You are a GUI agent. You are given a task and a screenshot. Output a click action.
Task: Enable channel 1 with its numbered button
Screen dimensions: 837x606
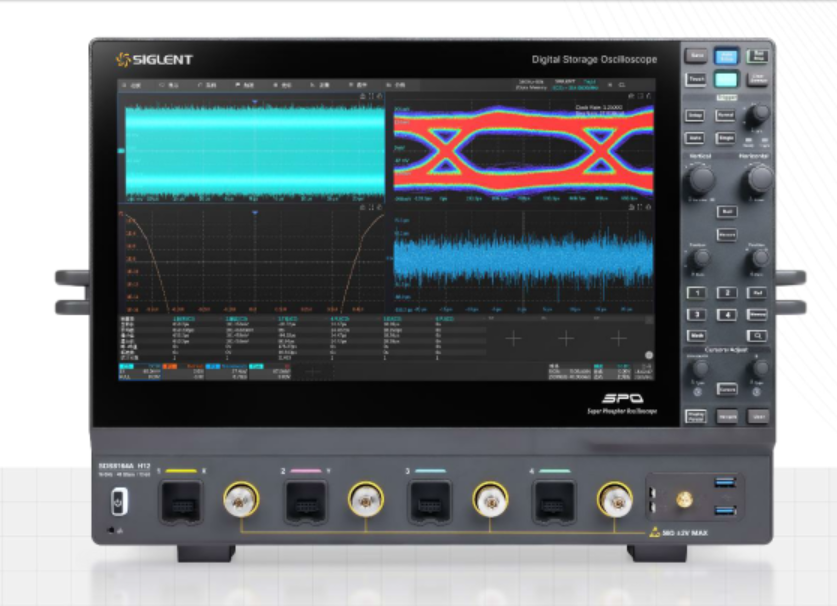pyautogui.click(x=696, y=293)
